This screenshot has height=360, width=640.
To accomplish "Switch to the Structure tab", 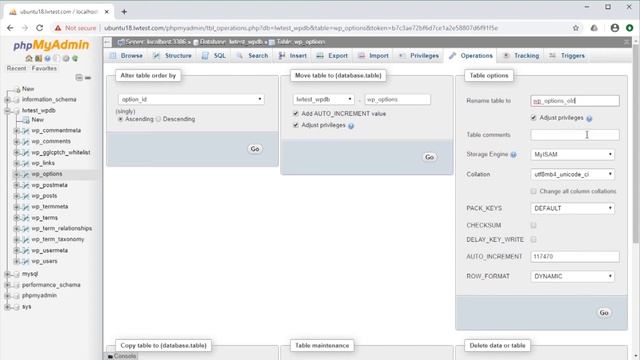I will (x=172, y=56).
